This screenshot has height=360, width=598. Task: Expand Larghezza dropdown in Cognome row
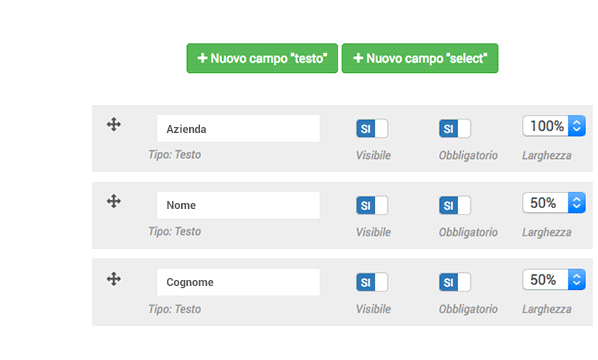554,280
